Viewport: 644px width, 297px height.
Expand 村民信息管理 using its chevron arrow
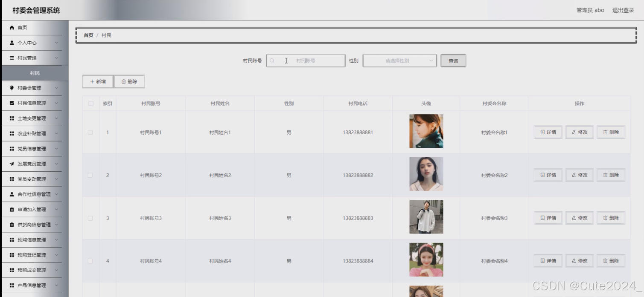click(56, 103)
